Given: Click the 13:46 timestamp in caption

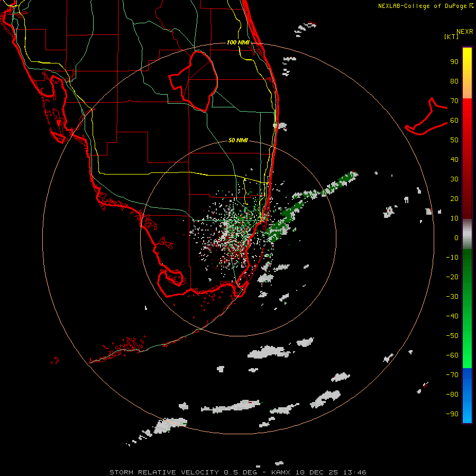Looking at the screenshot, I should tap(355, 472).
